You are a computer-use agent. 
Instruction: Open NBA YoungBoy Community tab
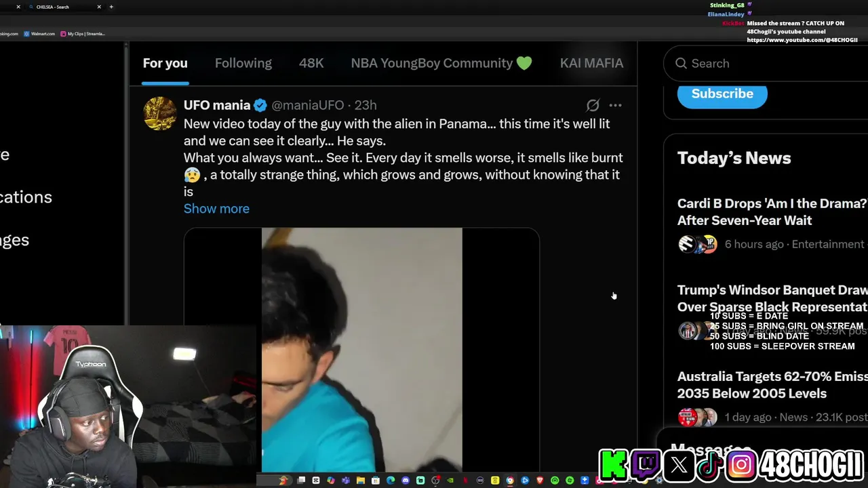coord(441,63)
